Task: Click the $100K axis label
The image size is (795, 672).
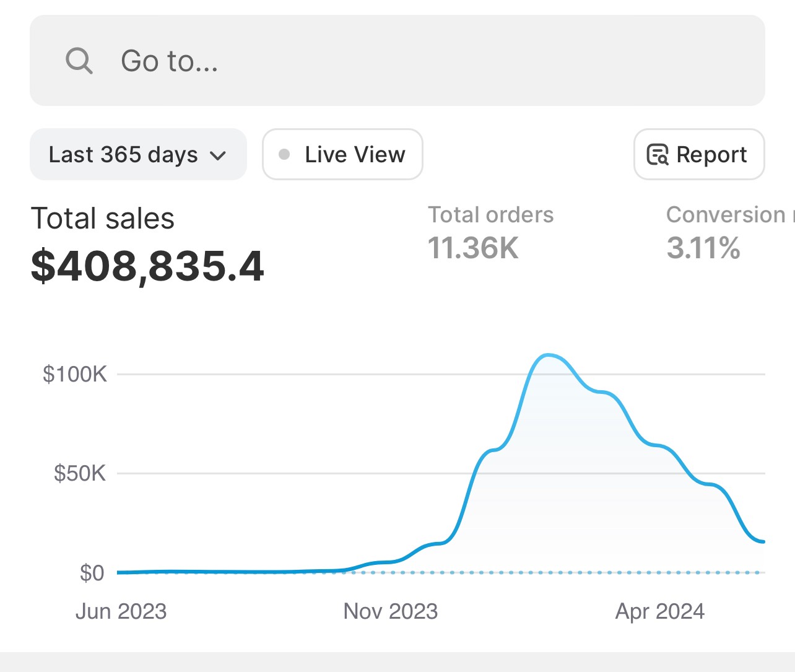Action: click(75, 374)
